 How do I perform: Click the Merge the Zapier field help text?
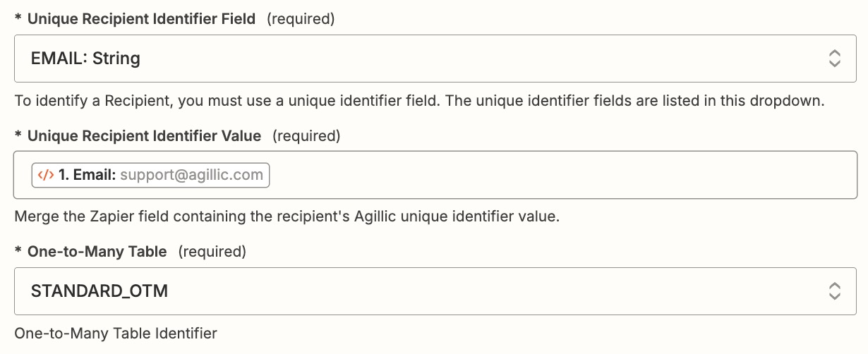pyautogui.click(x=287, y=217)
